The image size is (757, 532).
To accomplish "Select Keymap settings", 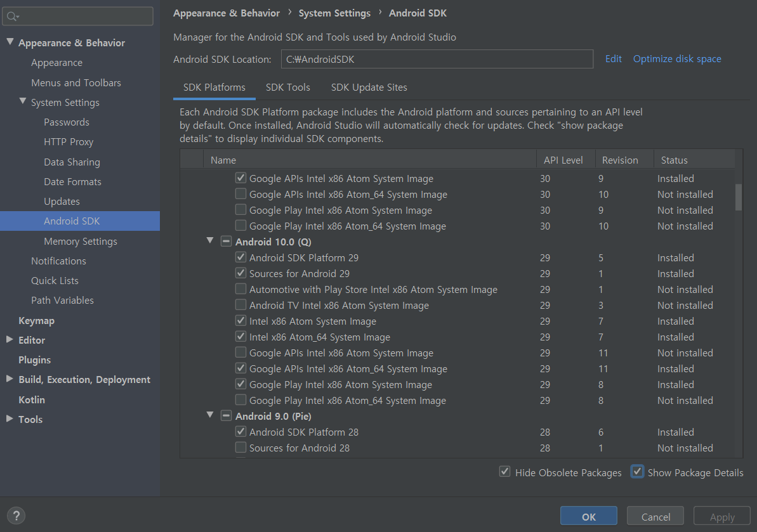I will [36, 320].
